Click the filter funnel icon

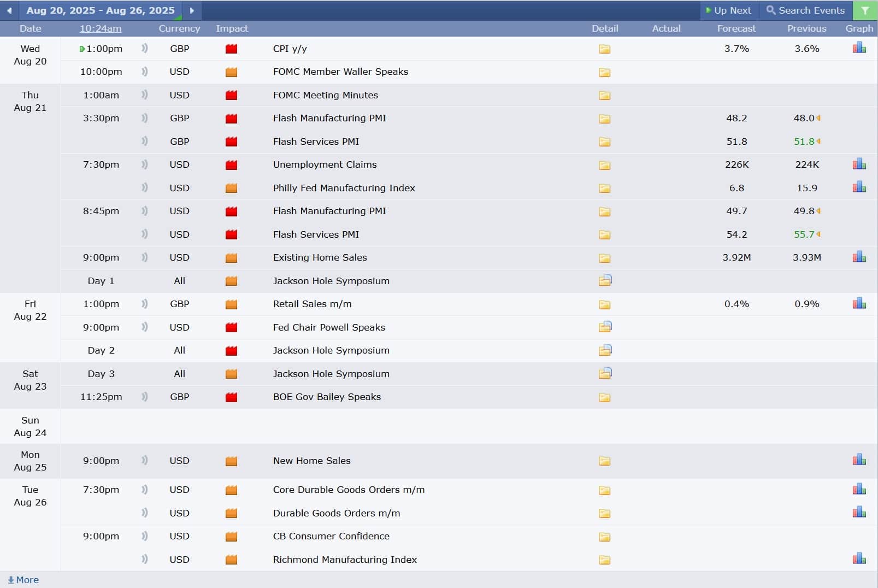tap(865, 10)
